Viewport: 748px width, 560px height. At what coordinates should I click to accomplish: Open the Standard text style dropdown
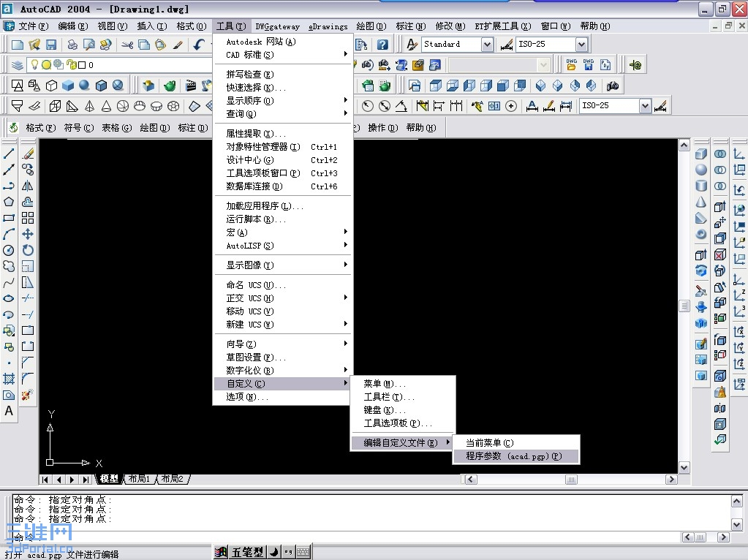[486, 45]
